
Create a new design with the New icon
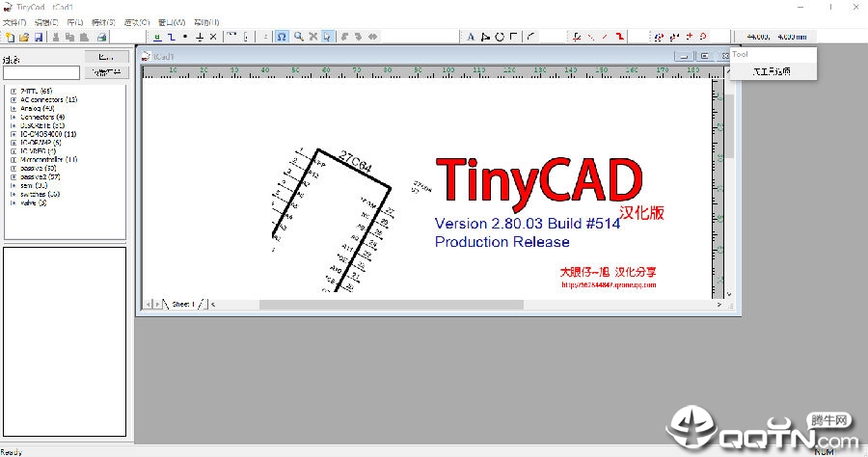point(10,37)
